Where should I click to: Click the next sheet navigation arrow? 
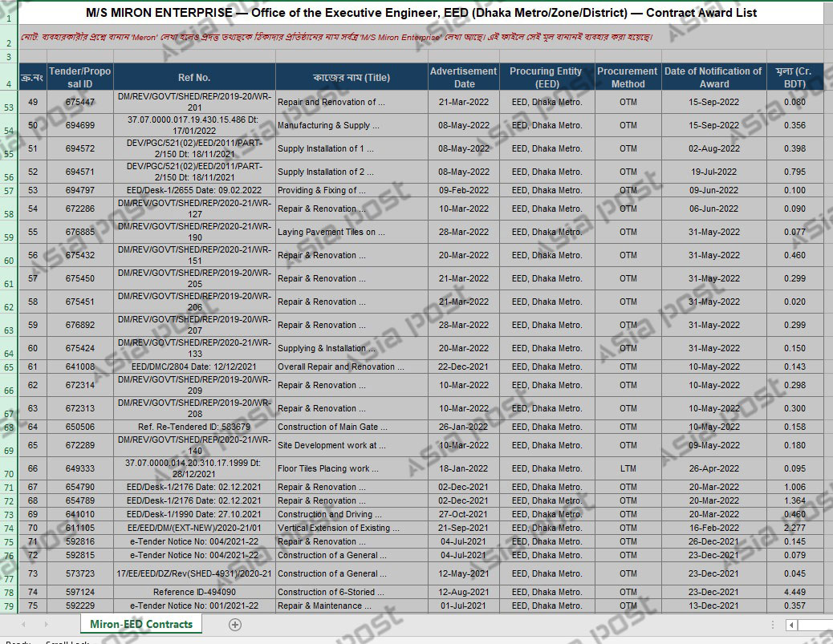tap(46, 625)
